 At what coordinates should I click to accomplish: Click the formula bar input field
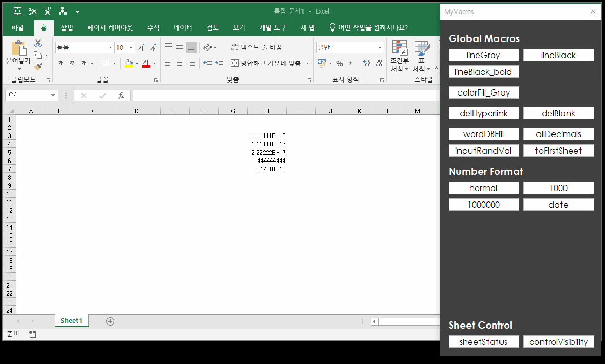(x=286, y=95)
